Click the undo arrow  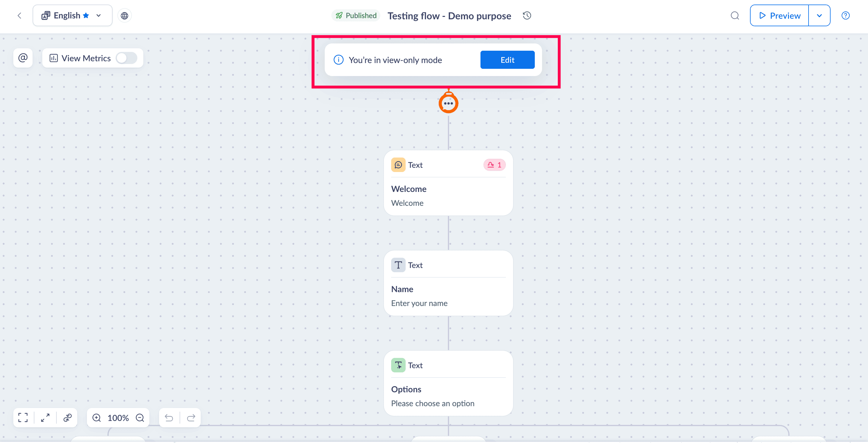pyautogui.click(x=169, y=417)
